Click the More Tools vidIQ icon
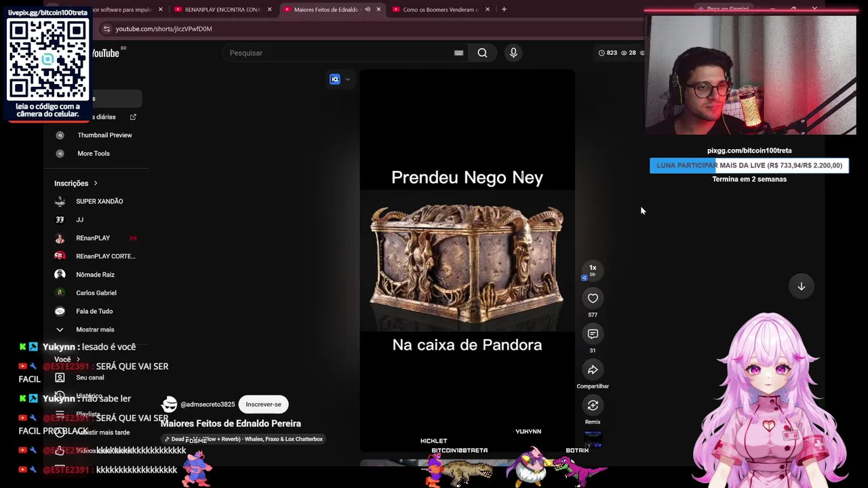868x488 pixels. (x=60, y=153)
